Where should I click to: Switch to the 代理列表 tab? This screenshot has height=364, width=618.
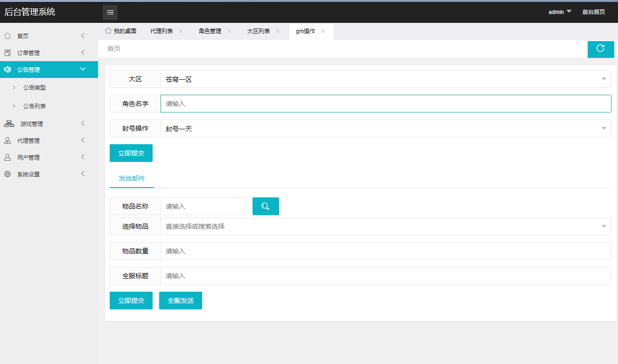(162, 31)
